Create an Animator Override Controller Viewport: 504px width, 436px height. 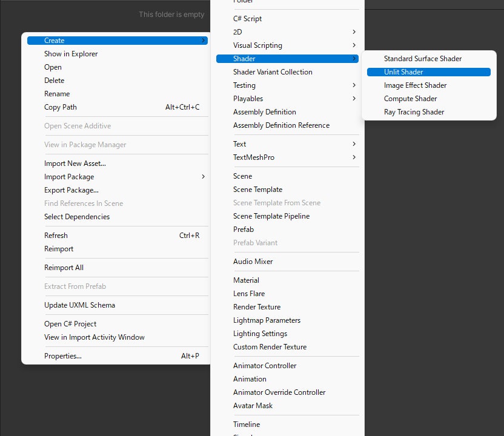[x=287, y=392]
